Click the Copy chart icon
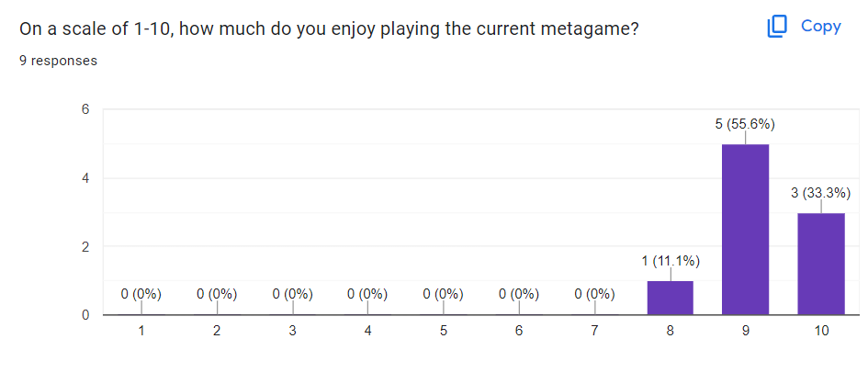Viewport: 868px width, 384px height. (x=777, y=27)
